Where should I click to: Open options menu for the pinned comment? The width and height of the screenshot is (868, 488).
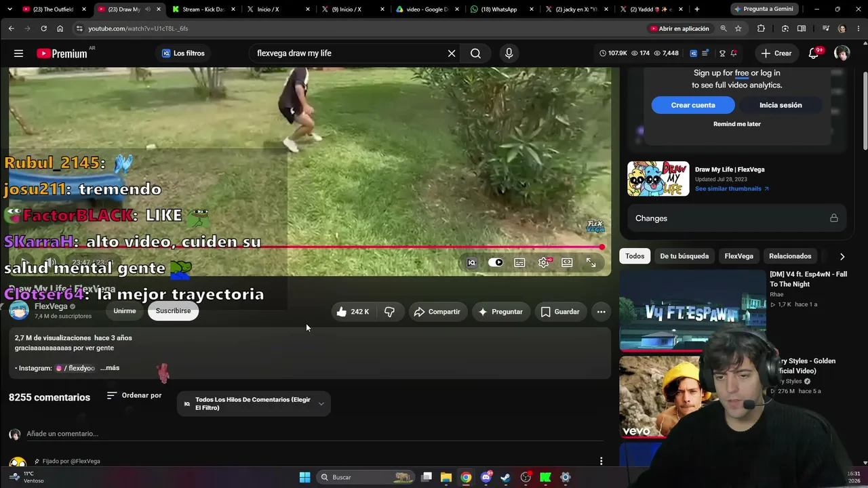pyautogui.click(x=601, y=461)
